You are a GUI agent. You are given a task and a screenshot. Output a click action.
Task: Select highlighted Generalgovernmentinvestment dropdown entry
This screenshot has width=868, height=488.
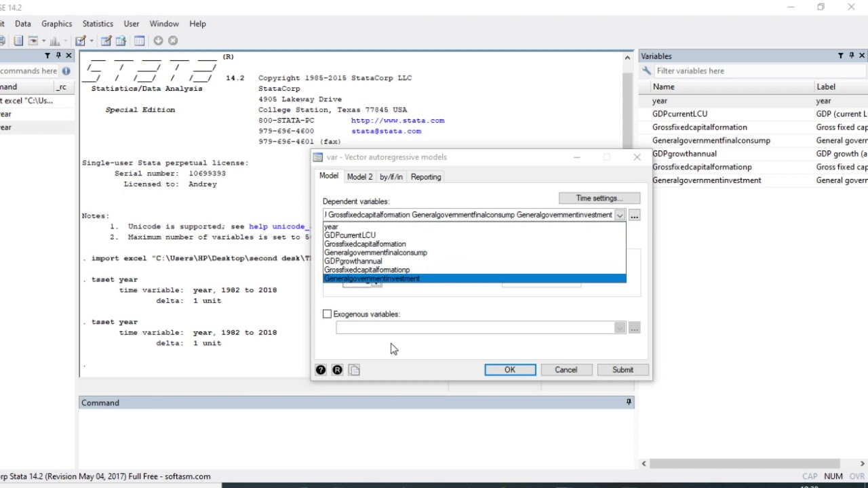[x=475, y=279]
